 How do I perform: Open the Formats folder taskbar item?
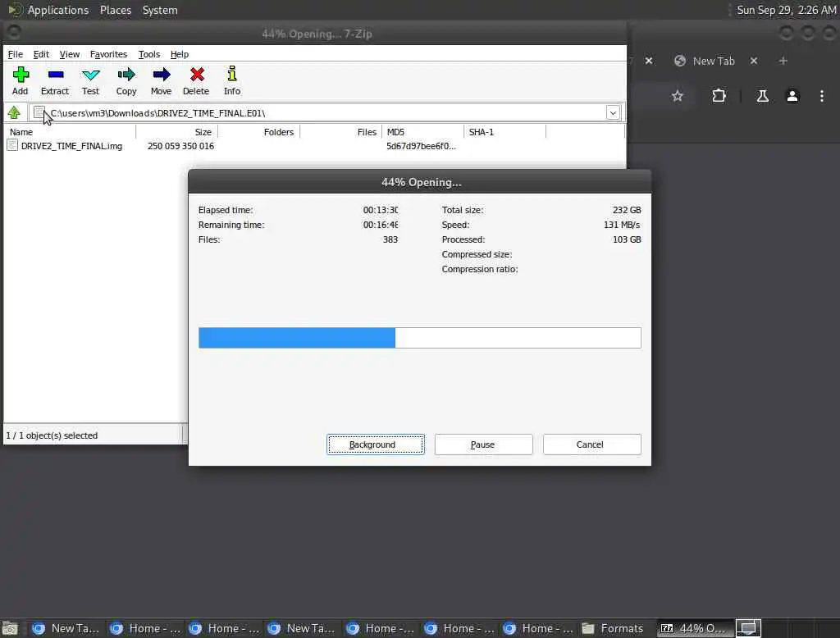point(613,628)
